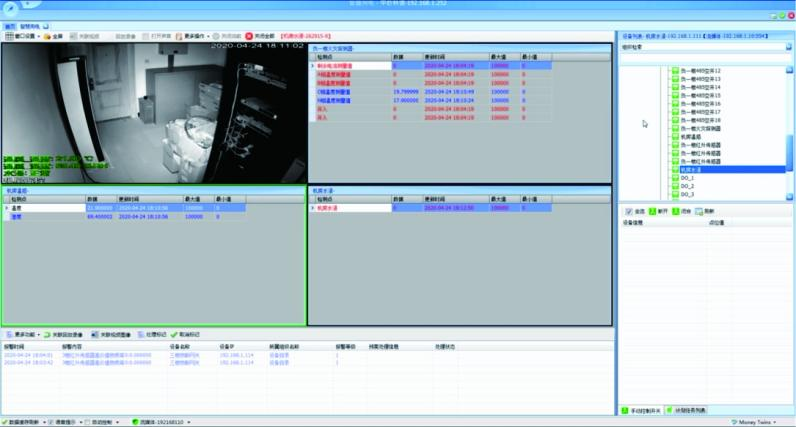
Task: Toggle the 联动控制 checkbox in status bar
Action: [x=88, y=421]
